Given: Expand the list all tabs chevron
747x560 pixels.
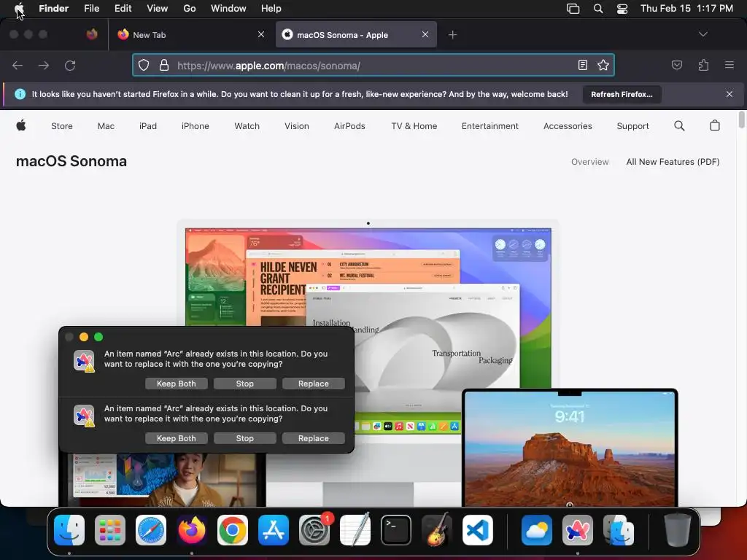Looking at the screenshot, I should tap(703, 34).
